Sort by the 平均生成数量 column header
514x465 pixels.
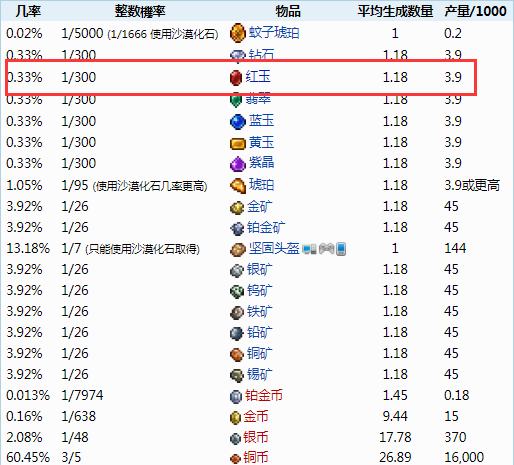pos(395,11)
